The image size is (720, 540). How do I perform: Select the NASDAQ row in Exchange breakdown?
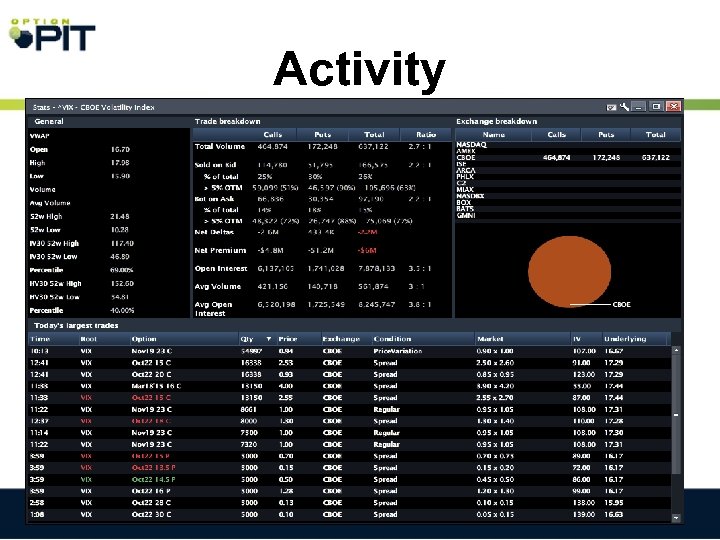point(568,145)
